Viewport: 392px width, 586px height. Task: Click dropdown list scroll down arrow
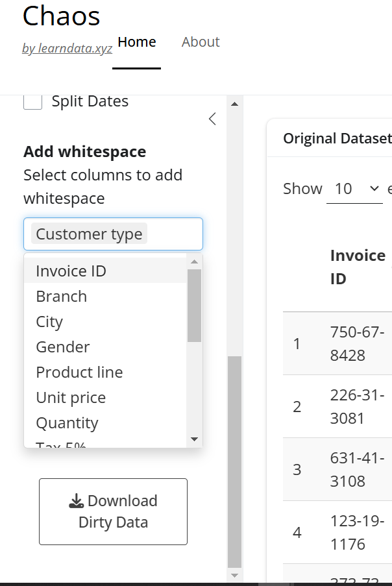pyautogui.click(x=194, y=439)
